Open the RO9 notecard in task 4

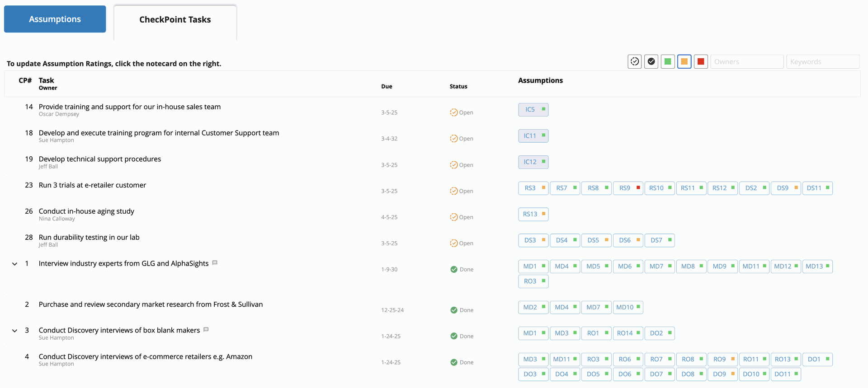click(x=722, y=360)
